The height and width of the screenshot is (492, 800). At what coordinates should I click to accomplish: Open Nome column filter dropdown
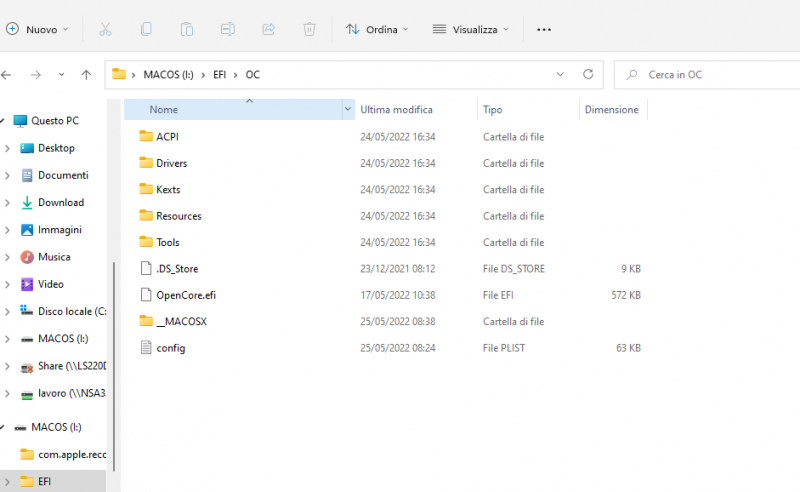348,109
